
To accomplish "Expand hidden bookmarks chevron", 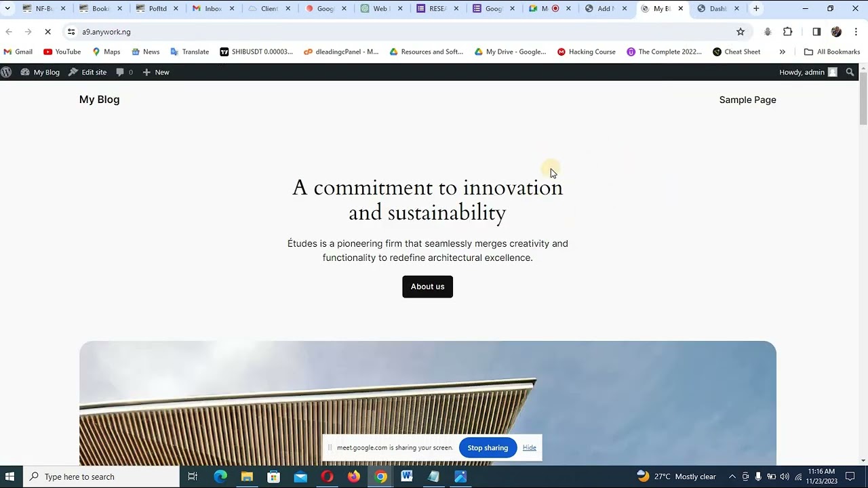I will pos(782,52).
